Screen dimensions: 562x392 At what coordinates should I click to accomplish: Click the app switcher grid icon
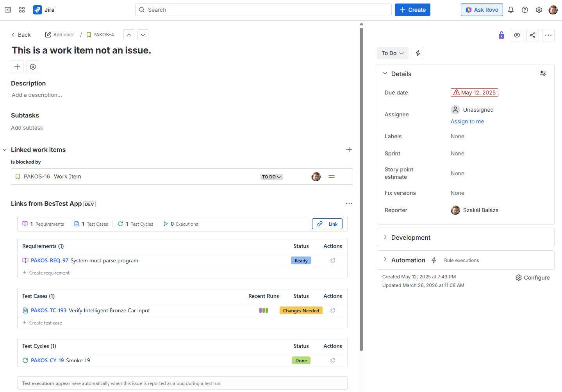[x=22, y=10]
